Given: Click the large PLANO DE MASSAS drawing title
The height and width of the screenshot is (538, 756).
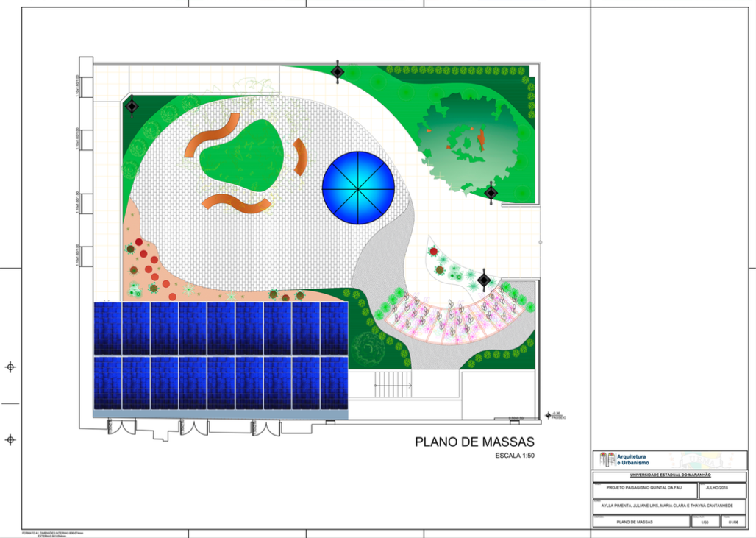Looking at the screenshot, I should (474, 442).
